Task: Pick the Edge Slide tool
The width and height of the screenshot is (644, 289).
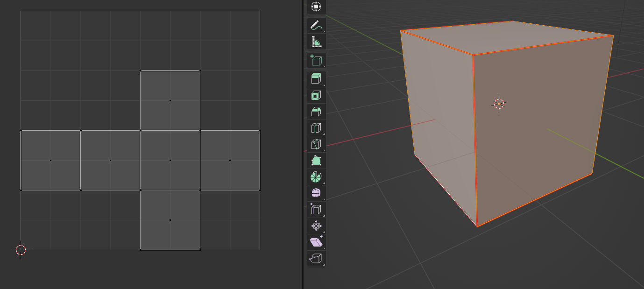Action: tap(316, 209)
